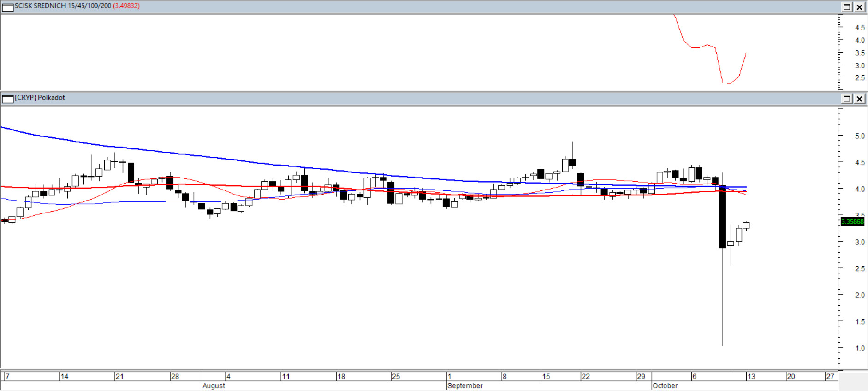Select the red indicator value 3.49832

126,6
